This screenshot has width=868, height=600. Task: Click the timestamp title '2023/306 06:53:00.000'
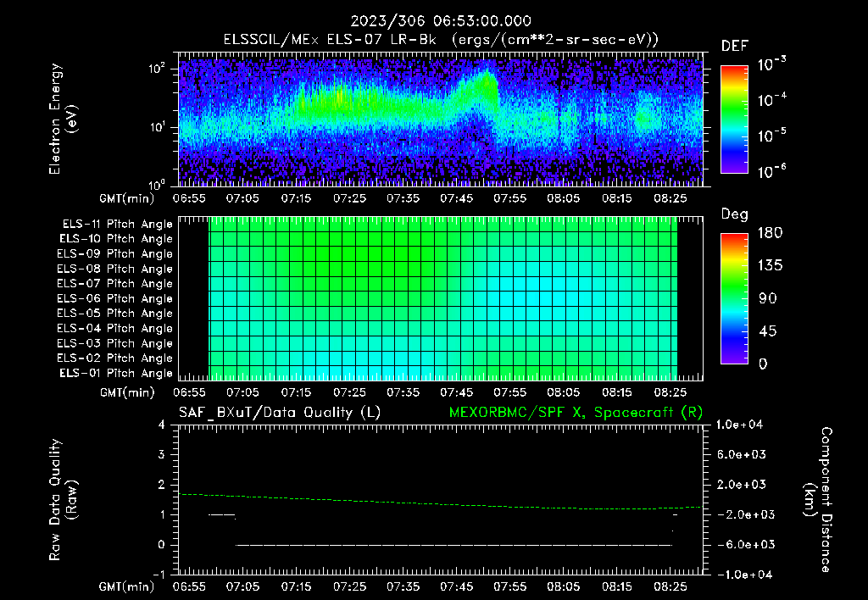pyautogui.click(x=441, y=21)
